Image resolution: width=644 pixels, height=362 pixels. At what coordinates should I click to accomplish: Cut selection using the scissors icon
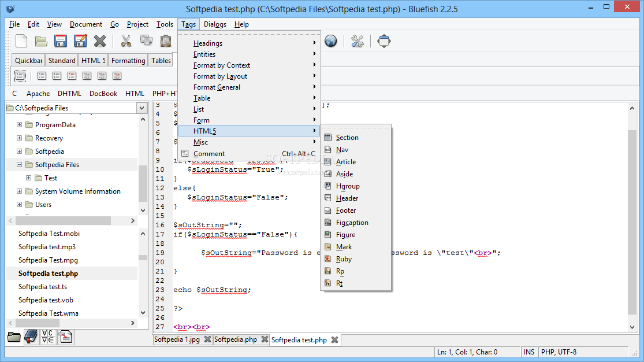(126, 41)
